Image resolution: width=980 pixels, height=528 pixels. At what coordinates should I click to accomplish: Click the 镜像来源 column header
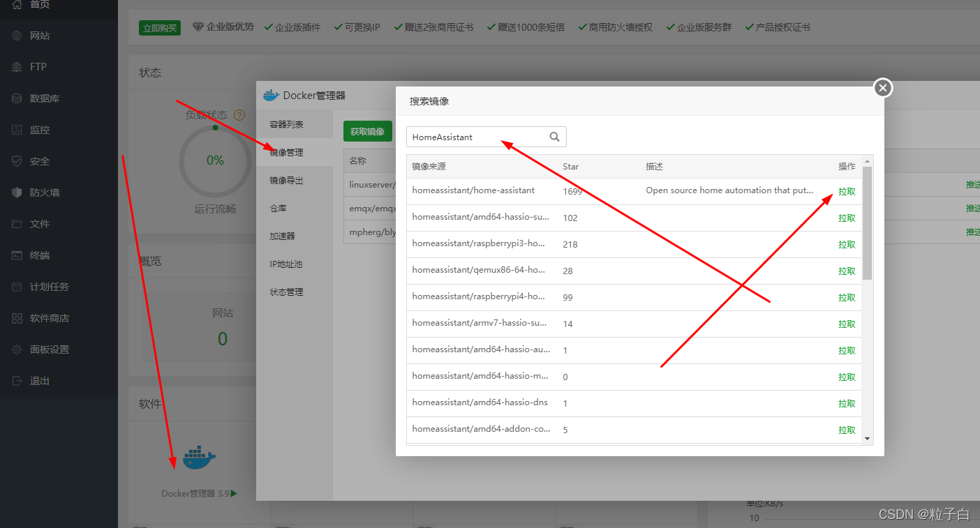pos(429,167)
